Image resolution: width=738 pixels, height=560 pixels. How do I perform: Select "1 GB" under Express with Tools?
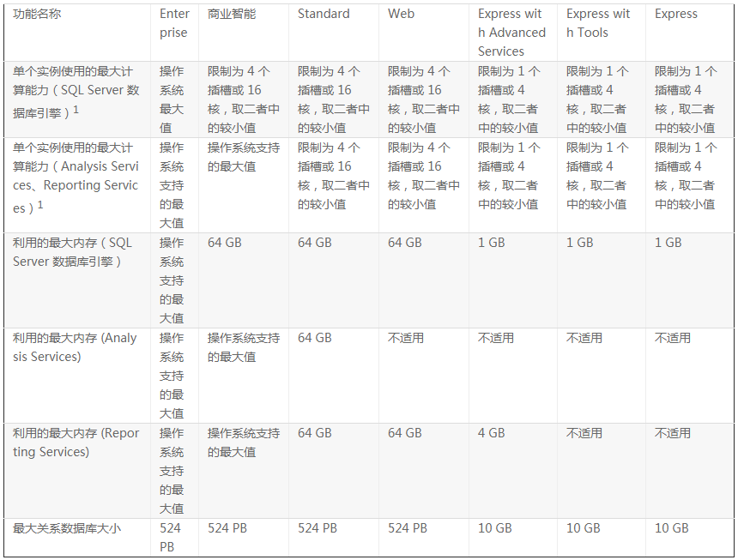[x=580, y=243]
